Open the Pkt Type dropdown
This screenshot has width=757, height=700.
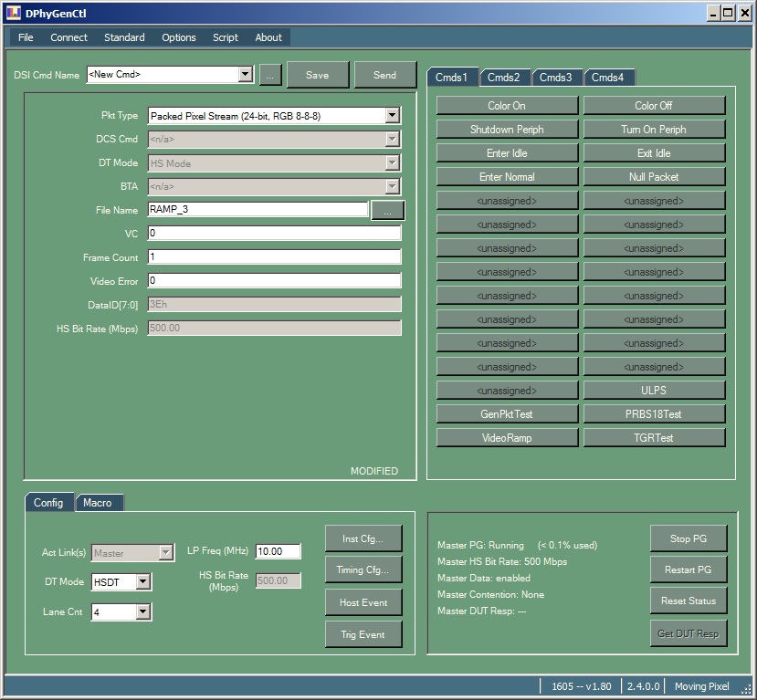393,115
